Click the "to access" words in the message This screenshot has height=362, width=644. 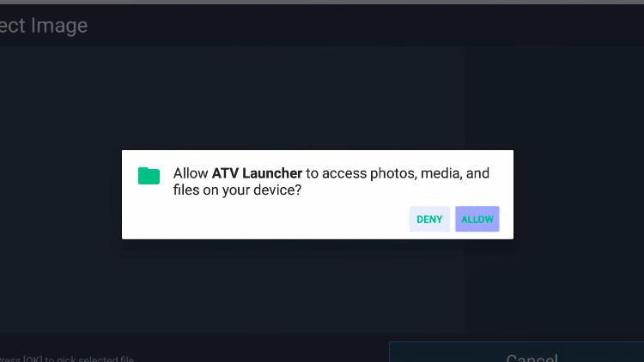(x=336, y=173)
